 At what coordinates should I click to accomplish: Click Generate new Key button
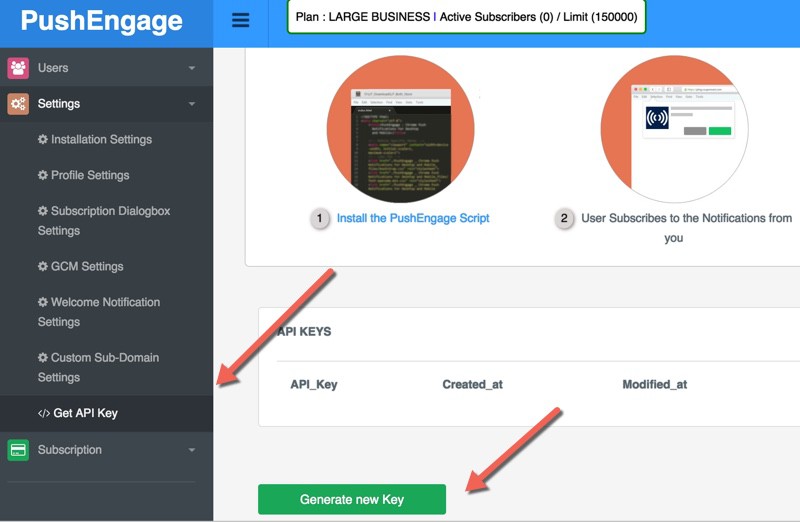coord(352,500)
